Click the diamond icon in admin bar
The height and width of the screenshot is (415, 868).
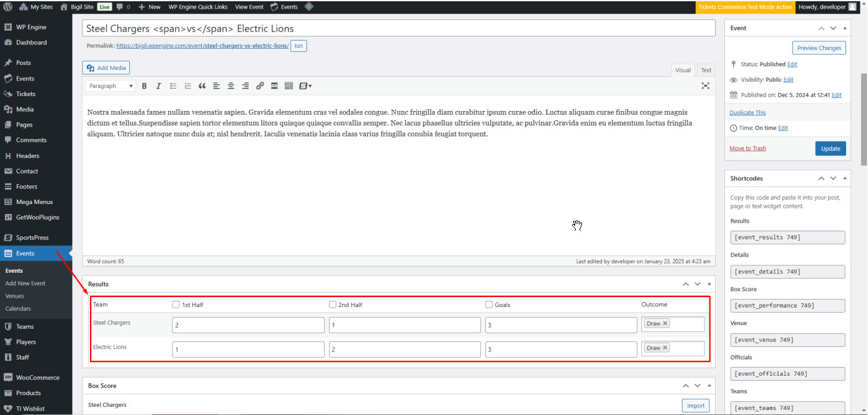(x=308, y=7)
